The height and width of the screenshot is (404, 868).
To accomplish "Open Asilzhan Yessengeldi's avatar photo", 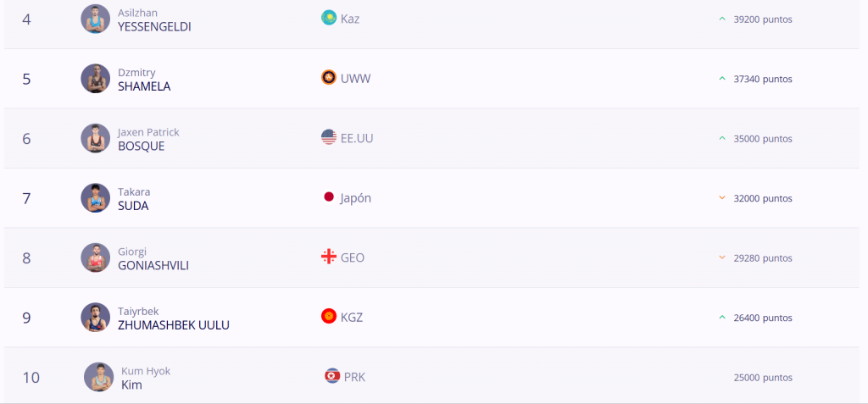I will point(96,19).
